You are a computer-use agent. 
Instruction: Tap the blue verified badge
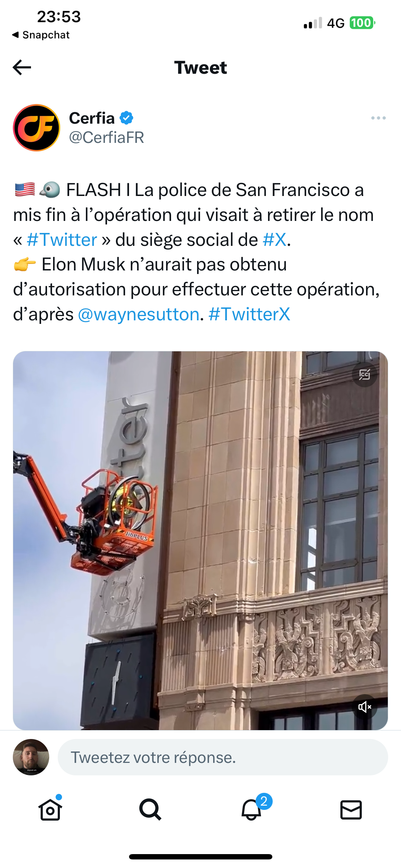[x=126, y=118]
